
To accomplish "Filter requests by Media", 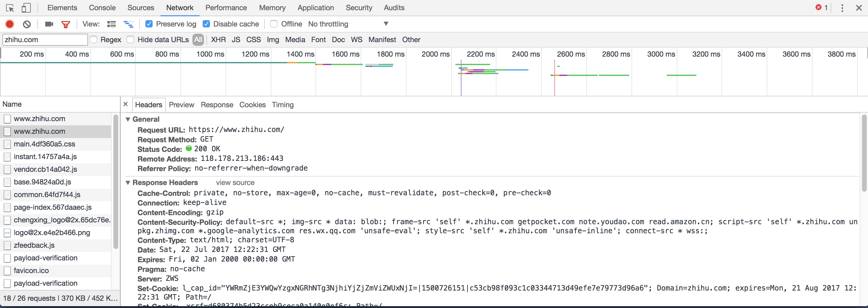I will (x=295, y=40).
